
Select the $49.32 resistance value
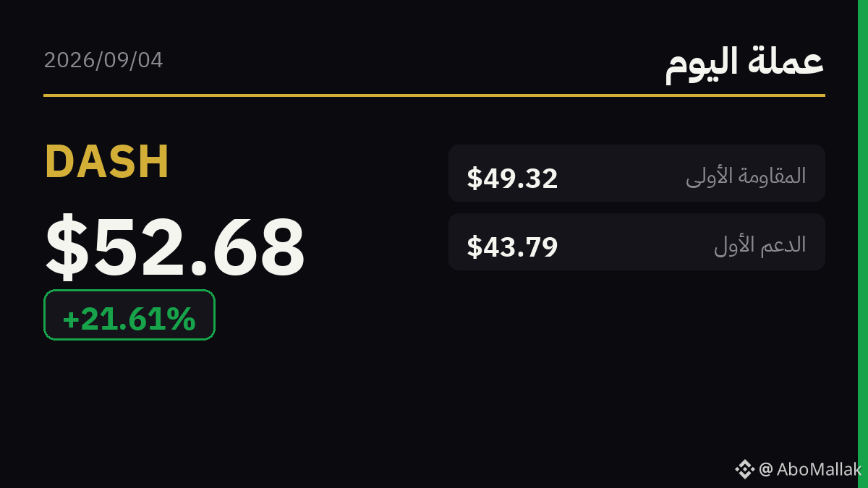(x=512, y=178)
